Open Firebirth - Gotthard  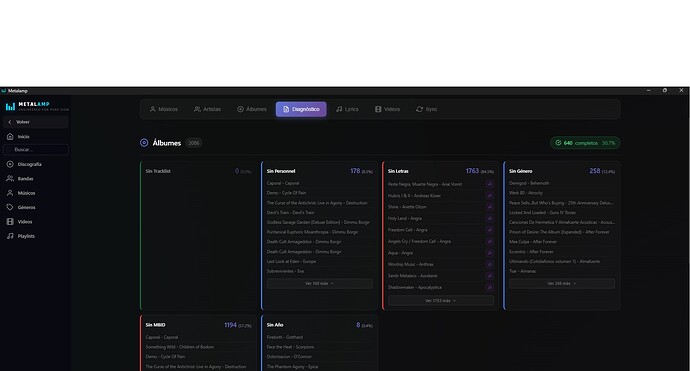[285, 337]
